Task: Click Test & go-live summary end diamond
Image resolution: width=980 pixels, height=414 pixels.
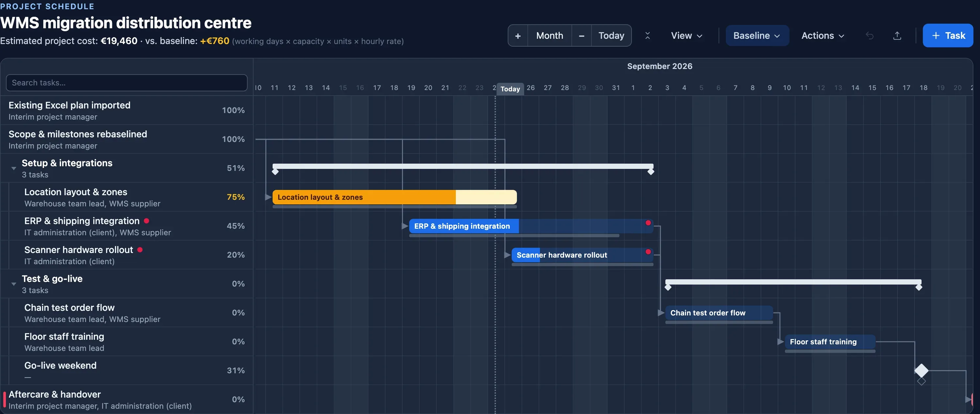Action: [x=919, y=287]
